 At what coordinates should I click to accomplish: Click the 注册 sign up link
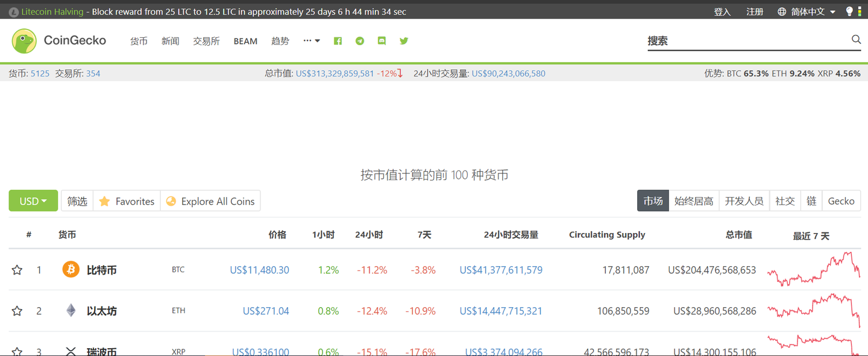(x=755, y=11)
